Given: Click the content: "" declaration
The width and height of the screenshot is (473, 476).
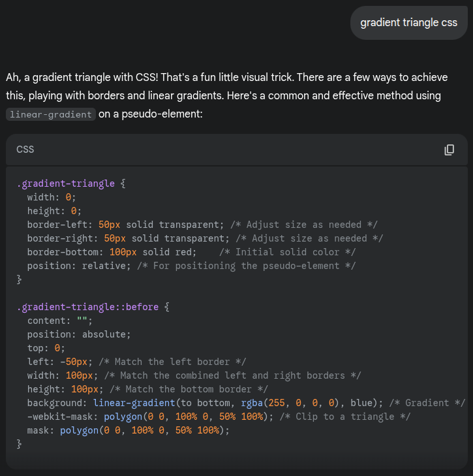Looking at the screenshot, I should 60,321.
